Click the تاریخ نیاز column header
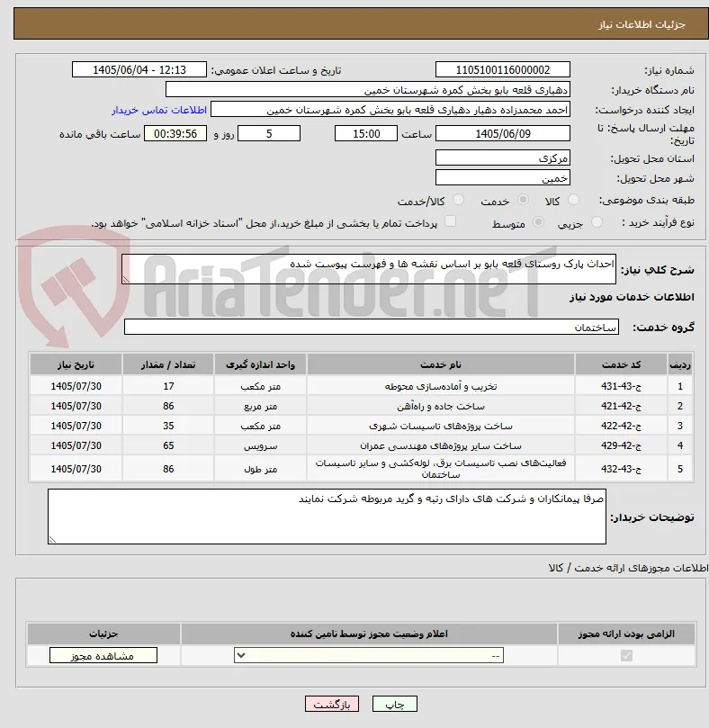The width and height of the screenshot is (709, 728). (76, 364)
